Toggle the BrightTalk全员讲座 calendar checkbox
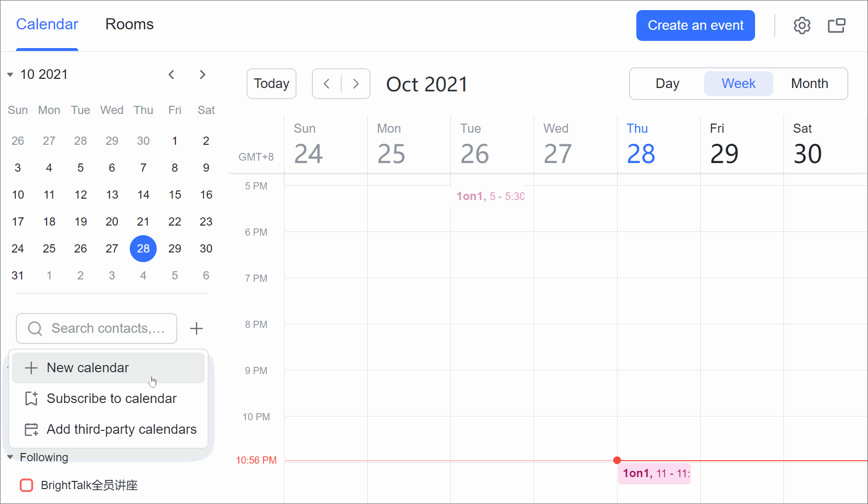The width and height of the screenshot is (868, 504). 26,485
